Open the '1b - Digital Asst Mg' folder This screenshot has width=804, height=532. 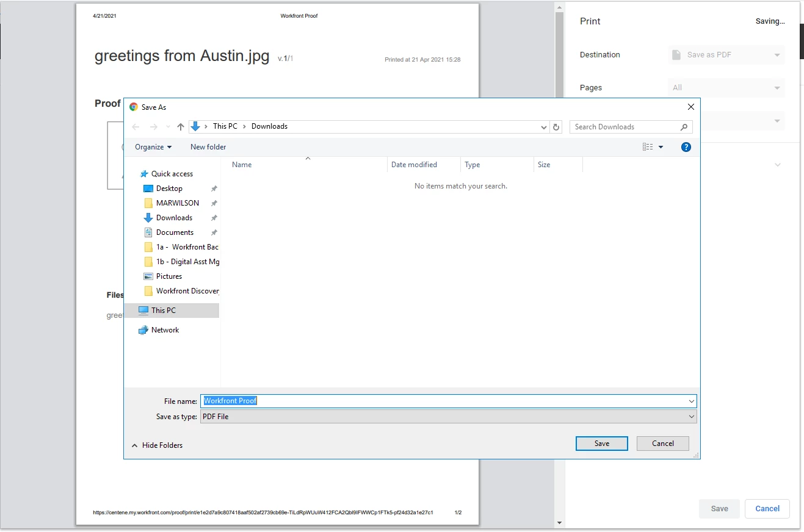[x=187, y=262]
